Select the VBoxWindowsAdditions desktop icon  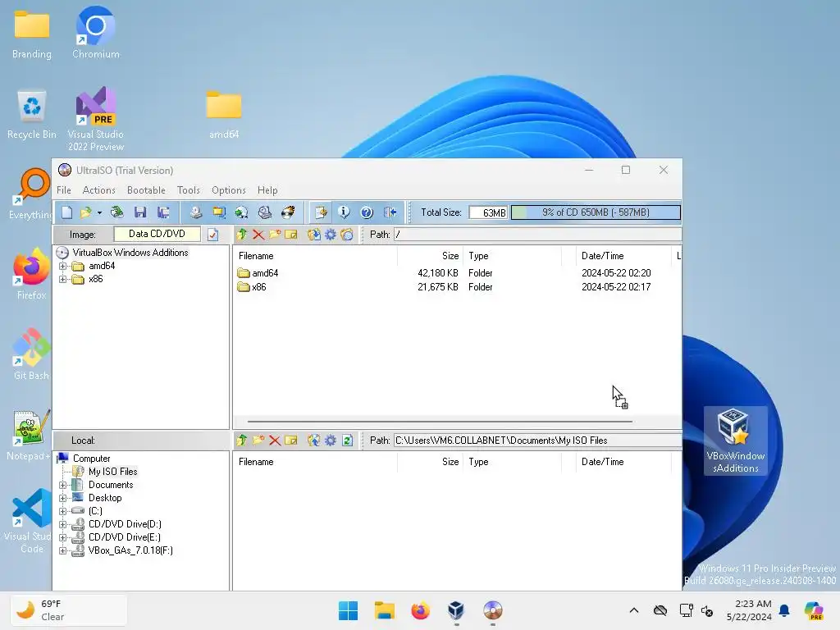coord(735,441)
